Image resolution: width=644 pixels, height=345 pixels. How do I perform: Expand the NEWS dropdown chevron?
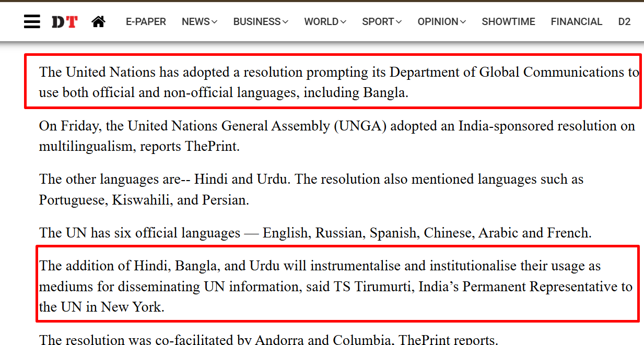point(214,22)
